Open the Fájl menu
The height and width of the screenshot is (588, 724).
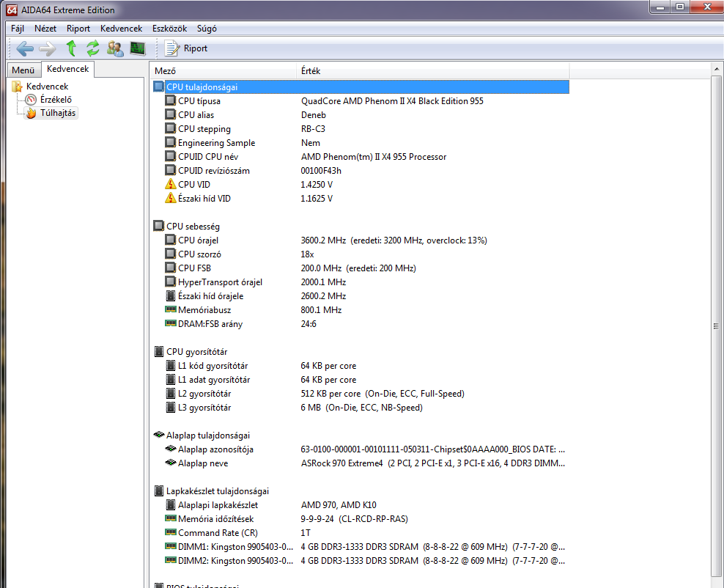coord(18,29)
